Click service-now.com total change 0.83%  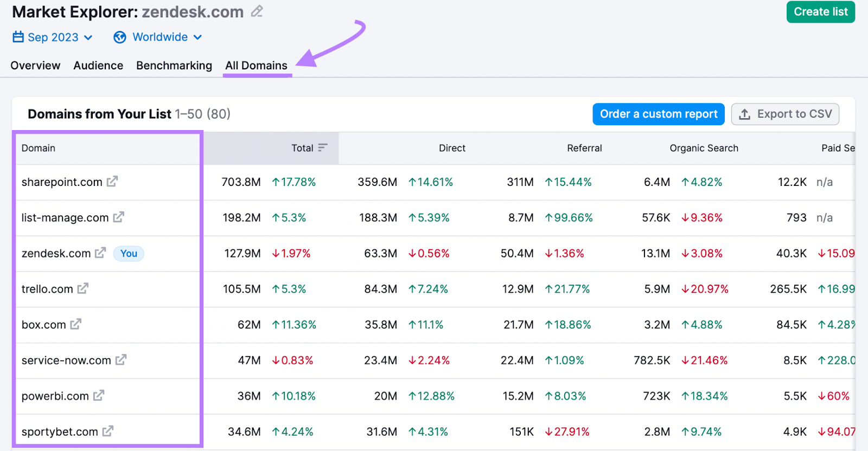coord(292,360)
